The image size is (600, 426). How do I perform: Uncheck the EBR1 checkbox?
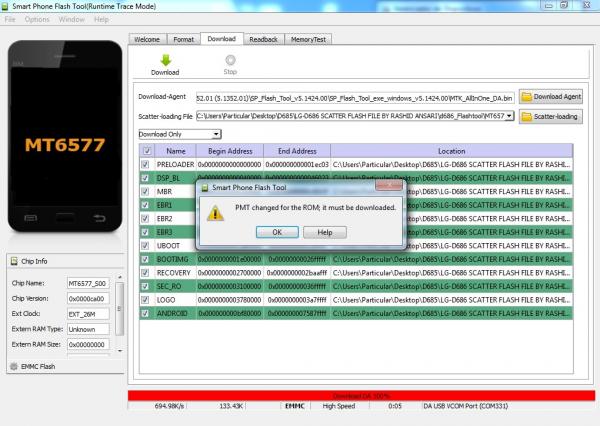click(145, 205)
